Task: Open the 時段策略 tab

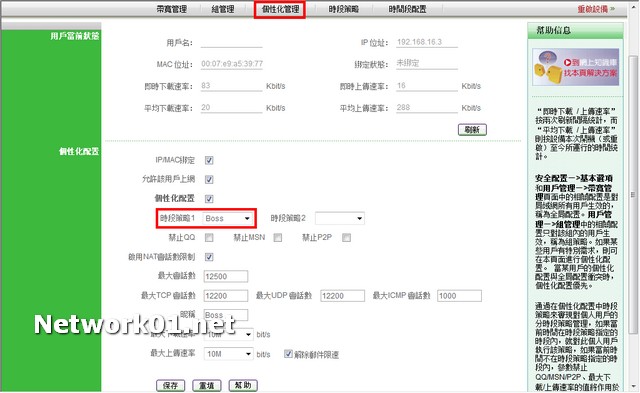Action: (344, 9)
